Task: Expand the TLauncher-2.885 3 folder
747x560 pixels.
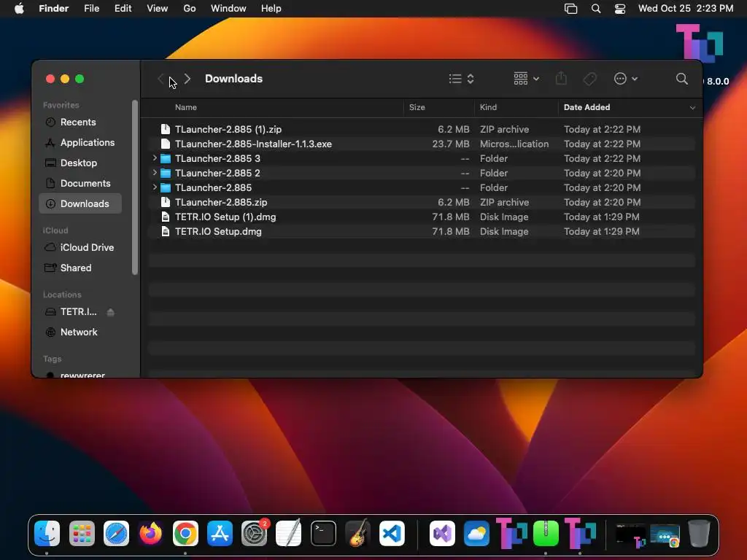Action: click(x=155, y=157)
